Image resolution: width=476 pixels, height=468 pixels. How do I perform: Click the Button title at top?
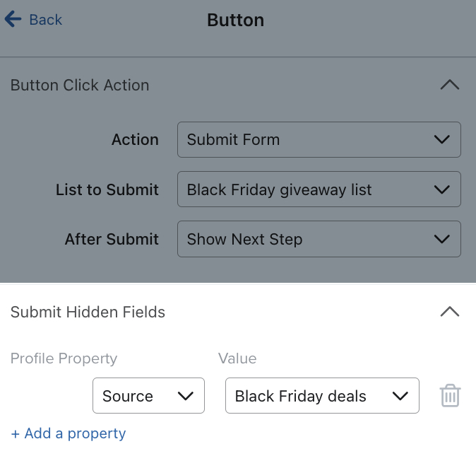[235, 20]
